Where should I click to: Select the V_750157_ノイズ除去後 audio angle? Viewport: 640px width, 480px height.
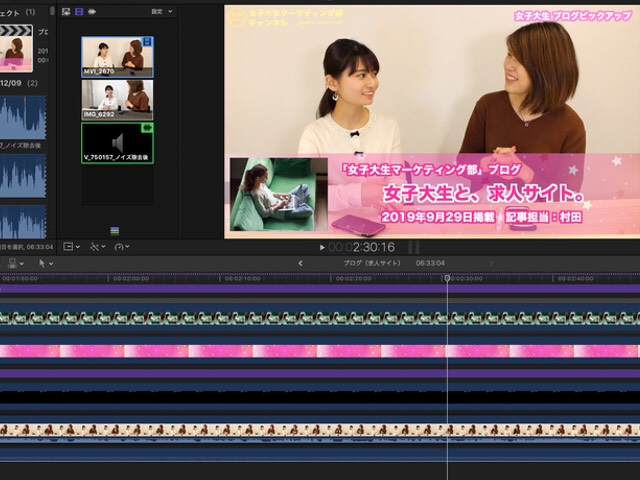point(118,143)
